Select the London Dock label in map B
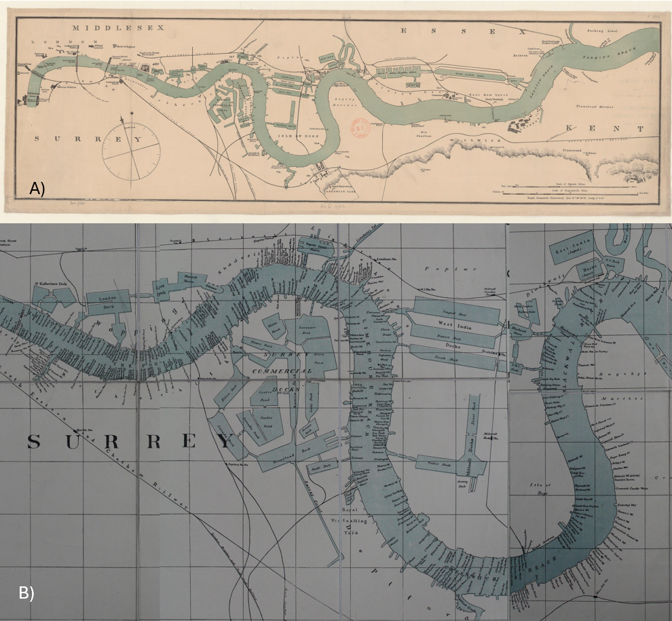 click(107, 303)
